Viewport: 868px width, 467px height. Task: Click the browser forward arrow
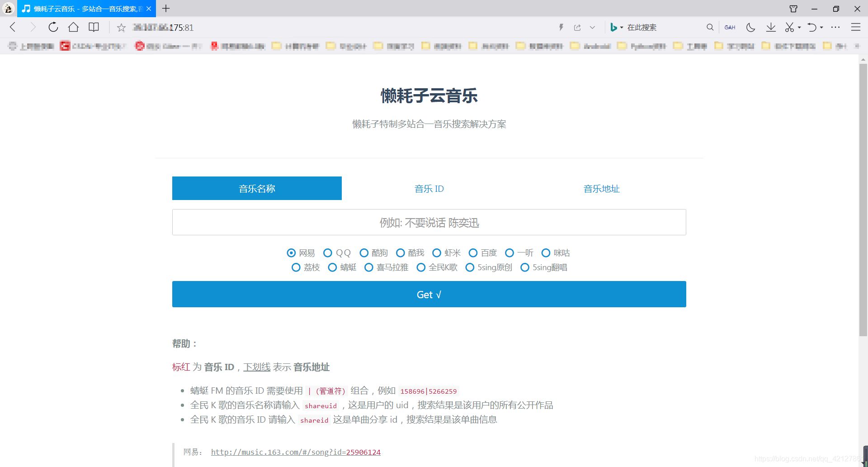pos(33,27)
